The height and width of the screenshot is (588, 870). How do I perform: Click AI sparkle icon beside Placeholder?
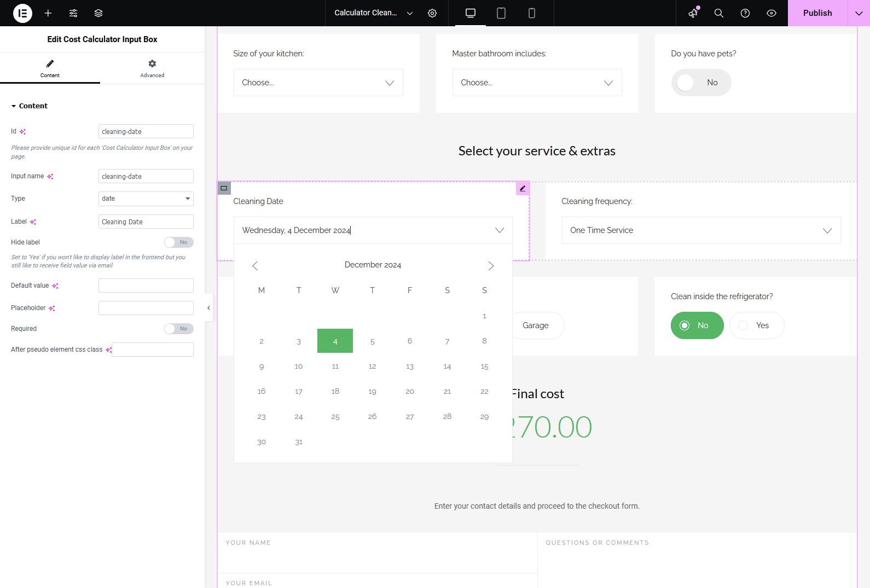coord(52,308)
